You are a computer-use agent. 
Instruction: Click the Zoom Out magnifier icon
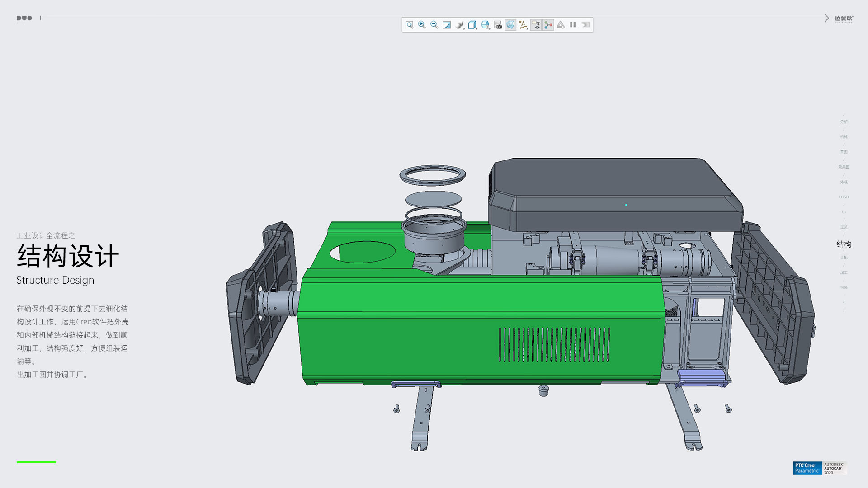point(434,25)
